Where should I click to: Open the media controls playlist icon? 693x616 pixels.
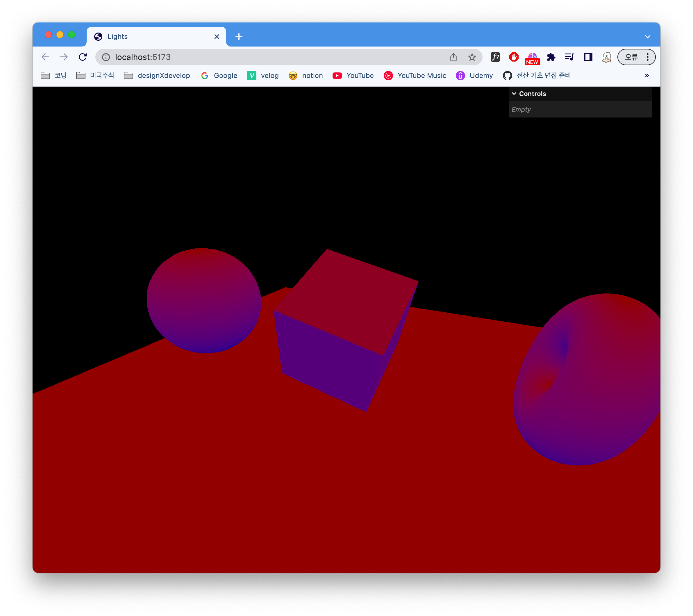coord(569,57)
